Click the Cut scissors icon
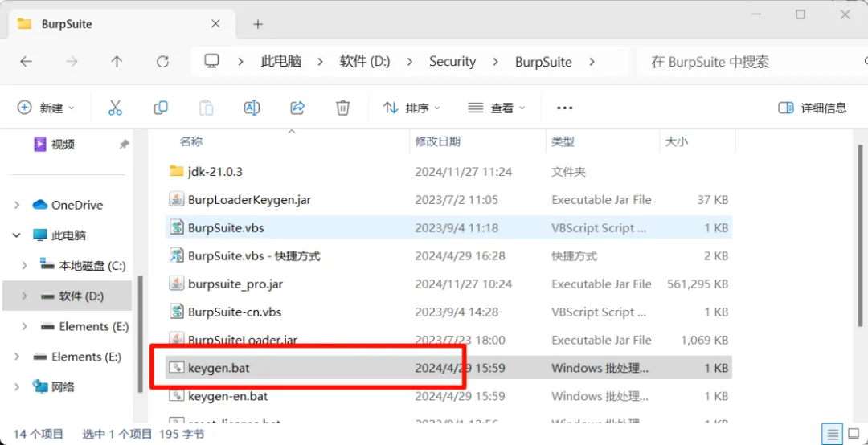The width and height of the screenshot is (868, 445). (x=115, y=108)
